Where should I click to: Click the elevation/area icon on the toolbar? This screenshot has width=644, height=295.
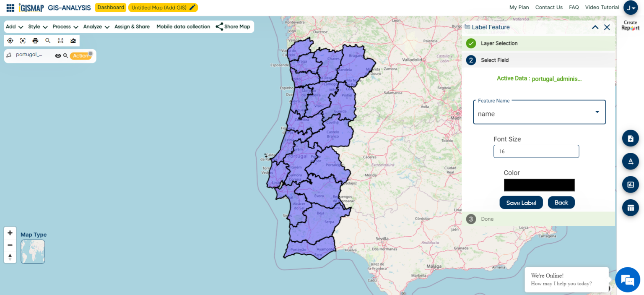pyautogui.click(x=72, y=40)
